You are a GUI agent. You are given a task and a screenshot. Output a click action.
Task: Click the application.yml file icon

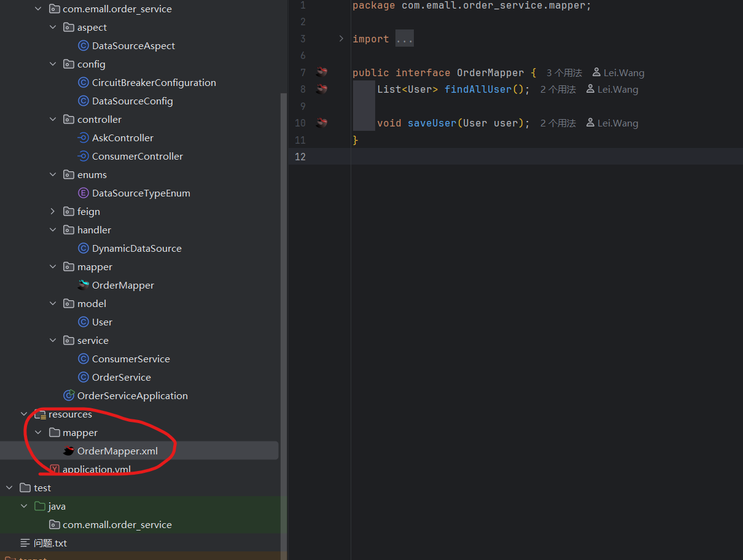[55, 470]
